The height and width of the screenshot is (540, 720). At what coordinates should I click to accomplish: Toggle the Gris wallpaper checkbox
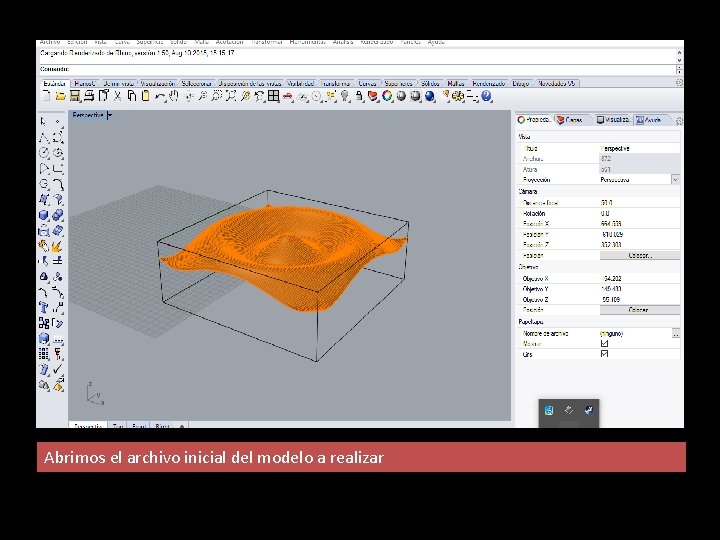pos(604,354)
